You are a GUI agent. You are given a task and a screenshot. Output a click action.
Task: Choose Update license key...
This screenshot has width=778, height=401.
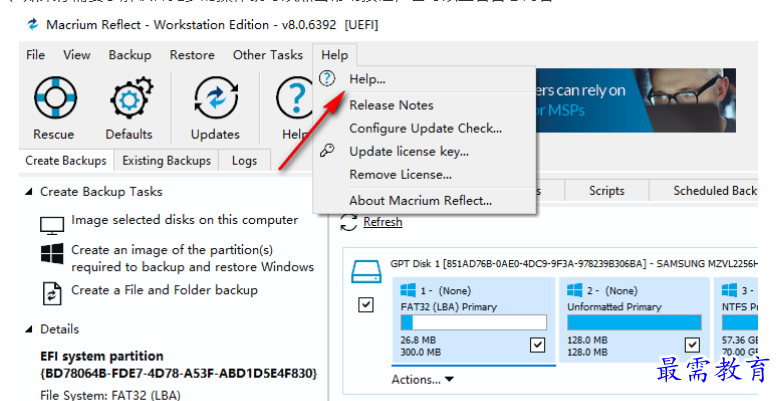425,151
